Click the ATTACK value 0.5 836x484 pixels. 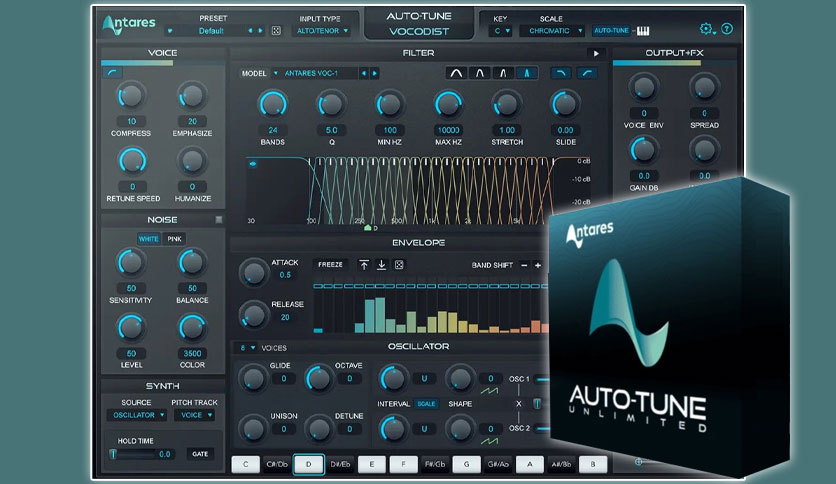(x=285, y=275)
